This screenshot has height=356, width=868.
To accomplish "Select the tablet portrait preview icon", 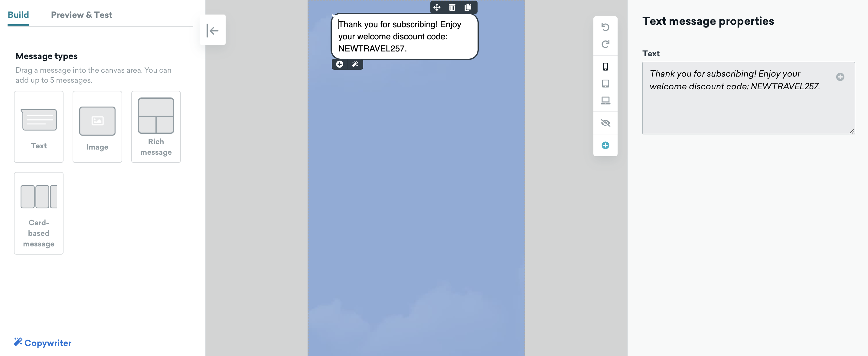I will coord(605,83).
